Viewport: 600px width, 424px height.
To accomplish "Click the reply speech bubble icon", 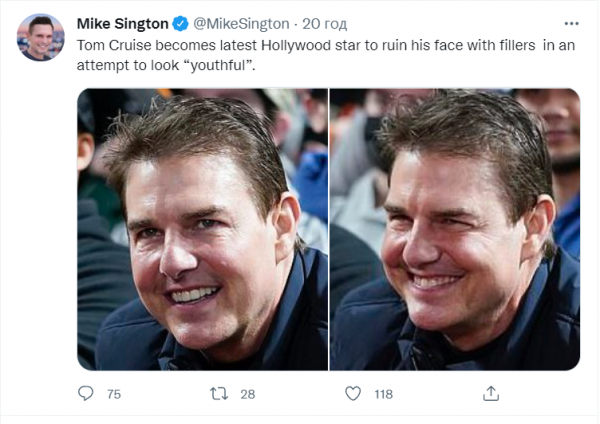I will (85, 394).
